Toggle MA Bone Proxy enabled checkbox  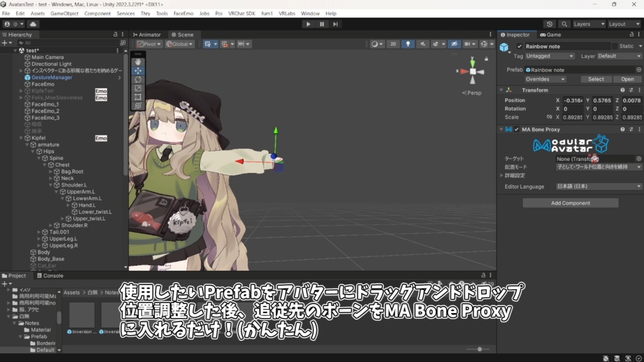coord(517,129)
